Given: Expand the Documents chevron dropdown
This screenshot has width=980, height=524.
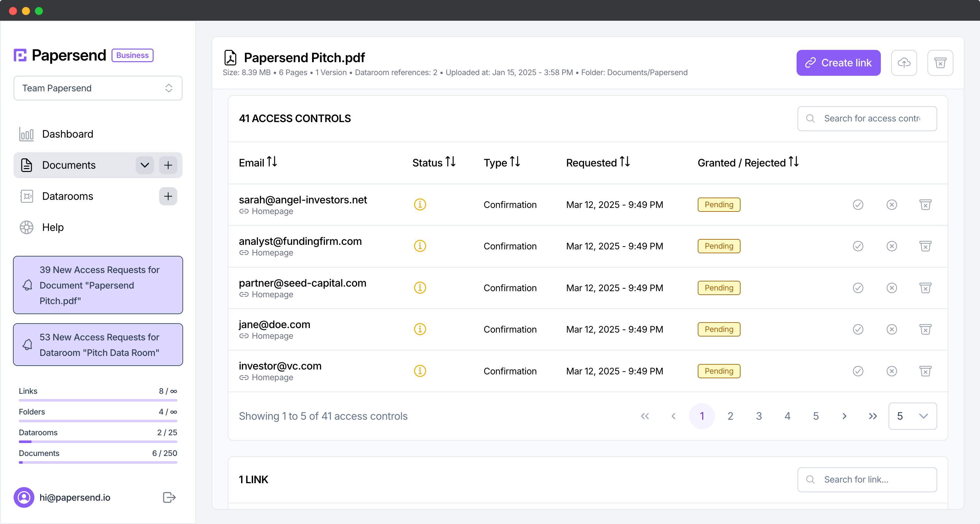Looking at the screenshot, I should [x=144, y=165].
